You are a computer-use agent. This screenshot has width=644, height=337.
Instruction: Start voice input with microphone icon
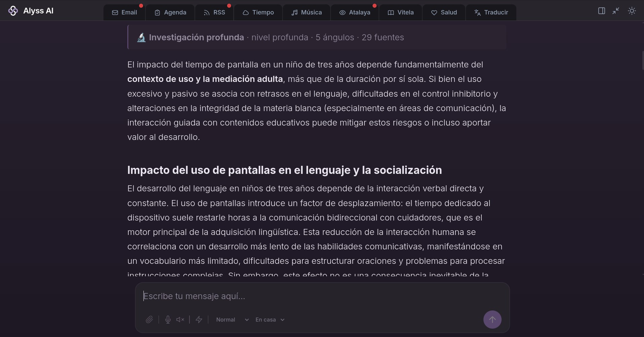(x=168, y=320)
